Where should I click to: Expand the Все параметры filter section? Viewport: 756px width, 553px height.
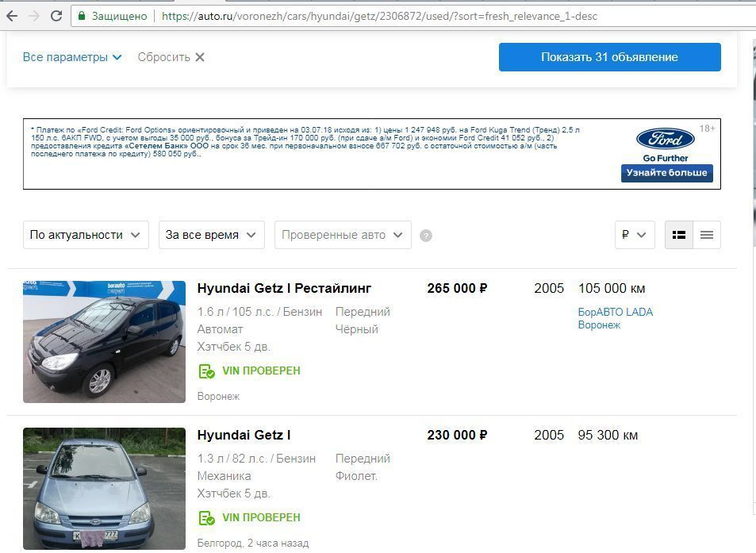click(x=72, y=57)
